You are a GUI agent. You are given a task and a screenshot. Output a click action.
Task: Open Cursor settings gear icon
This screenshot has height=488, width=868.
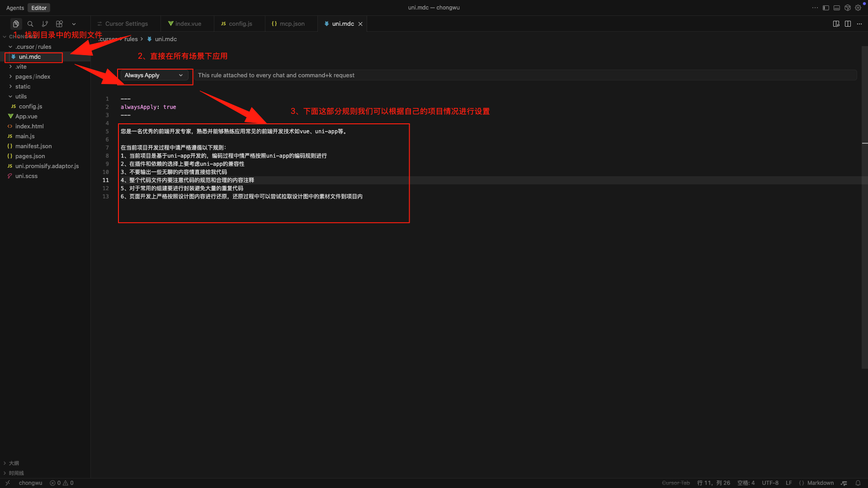(x=858, y=8)
